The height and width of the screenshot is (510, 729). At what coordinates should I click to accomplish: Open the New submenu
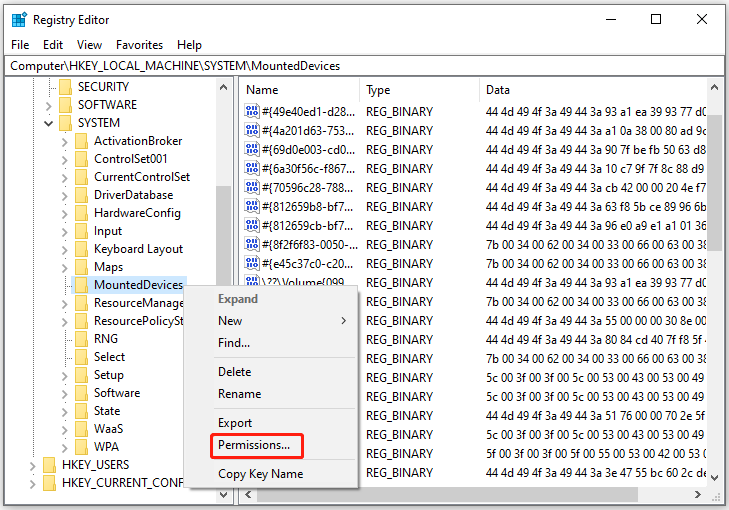tap(284, 321)
